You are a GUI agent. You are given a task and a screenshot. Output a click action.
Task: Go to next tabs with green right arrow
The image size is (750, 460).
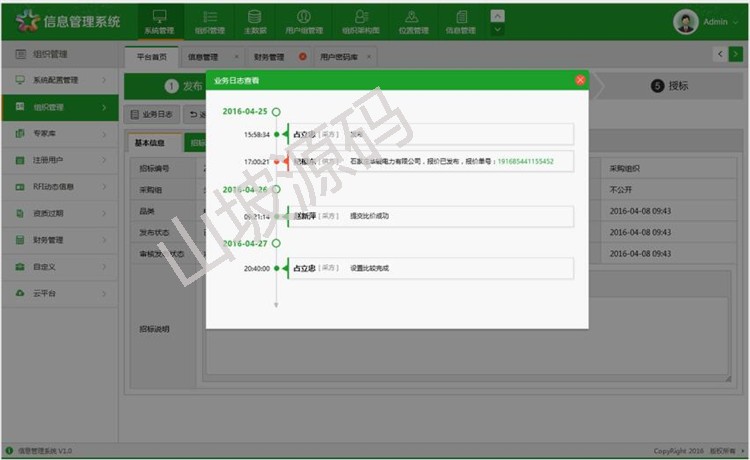point(736,54)
